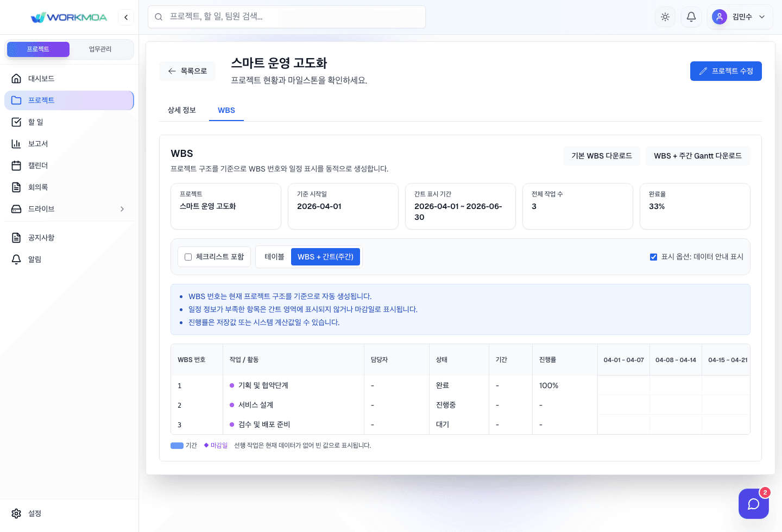This screenshot has width=782, height=532.
Task: Click the 진행률 column header
Action: tap(565, 360)
